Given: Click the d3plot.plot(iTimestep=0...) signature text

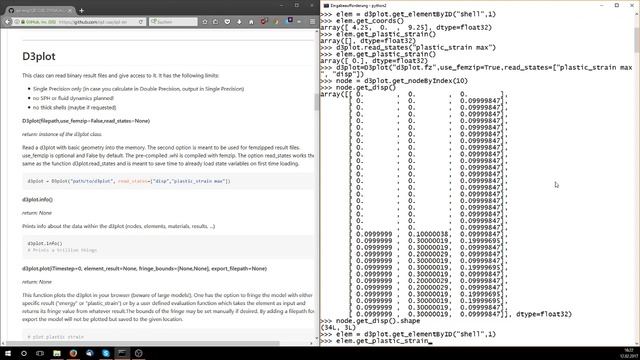Looking at the screenshot, I should (144, 269).
